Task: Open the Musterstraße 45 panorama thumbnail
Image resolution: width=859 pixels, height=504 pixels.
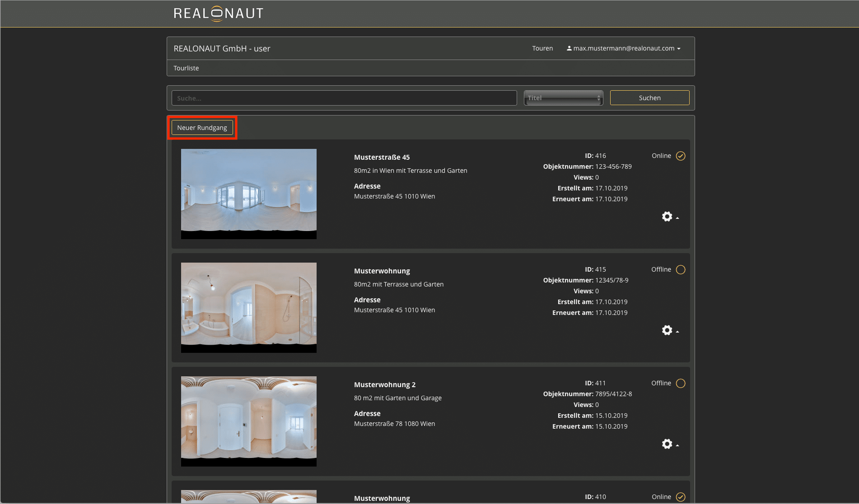Action: point(248,194)
